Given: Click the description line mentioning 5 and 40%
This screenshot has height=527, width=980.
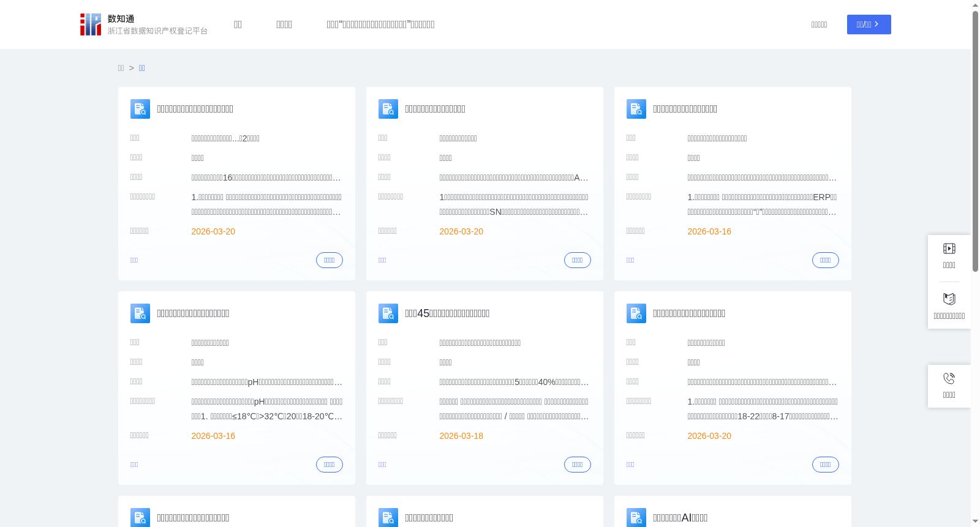Looking at the screenshot, I should click(514, 382).
